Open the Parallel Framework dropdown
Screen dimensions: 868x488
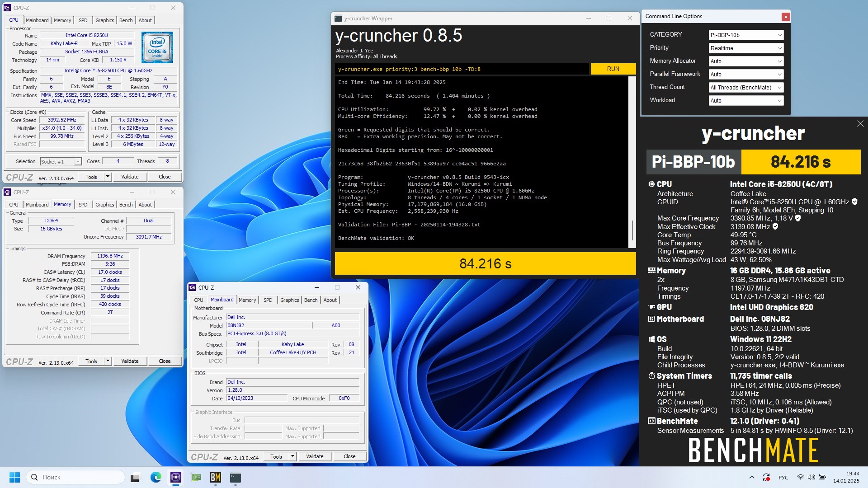(746, 74)
